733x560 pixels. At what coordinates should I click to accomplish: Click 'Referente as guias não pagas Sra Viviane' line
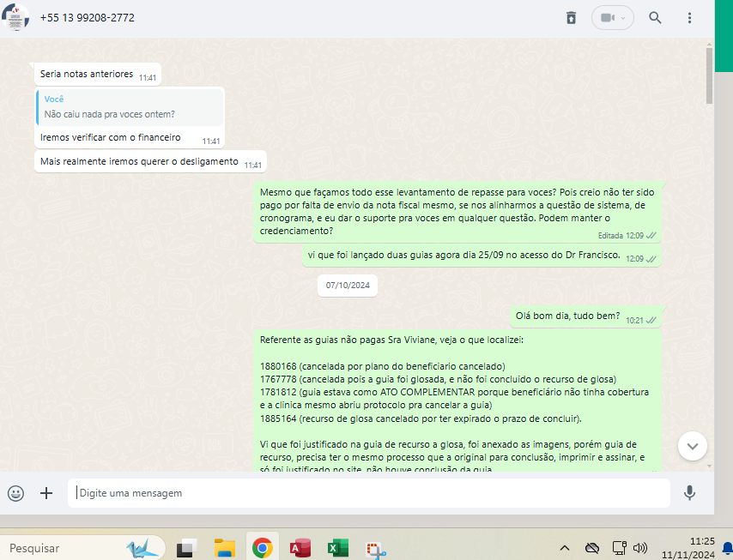coord(391,340)
